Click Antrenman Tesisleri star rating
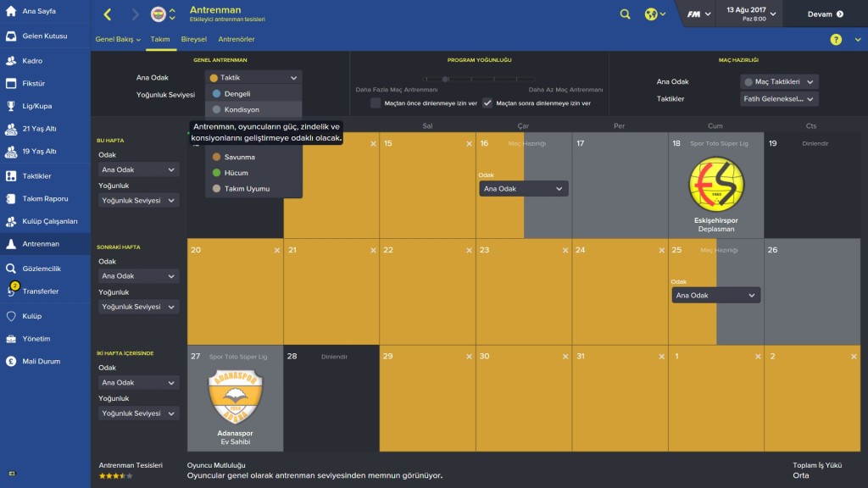 pos(115,476)
